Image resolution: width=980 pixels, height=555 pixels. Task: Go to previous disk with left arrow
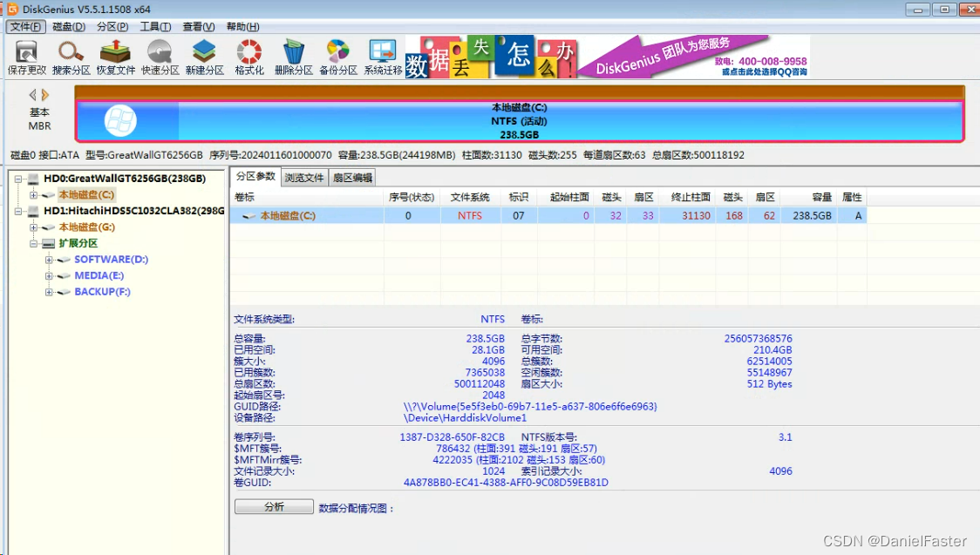(x=32, y=95)
